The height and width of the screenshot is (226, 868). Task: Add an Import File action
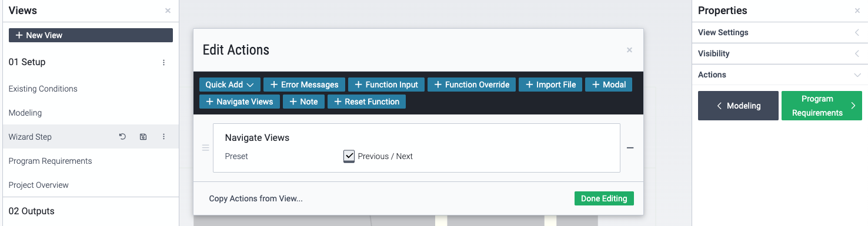pyautogui.click(x=550, y=85)
